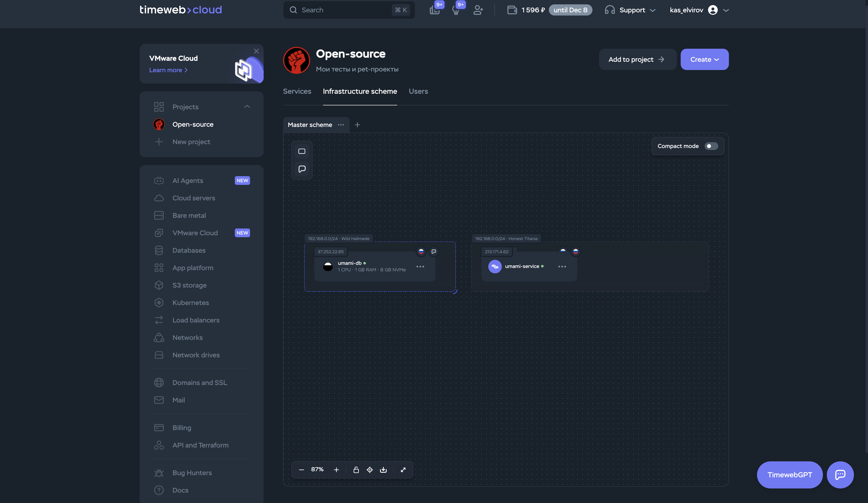Center the scheme with the focus icon
This screenshot has height=503, width=868.
pyautogui.click(x=370, y=470)
